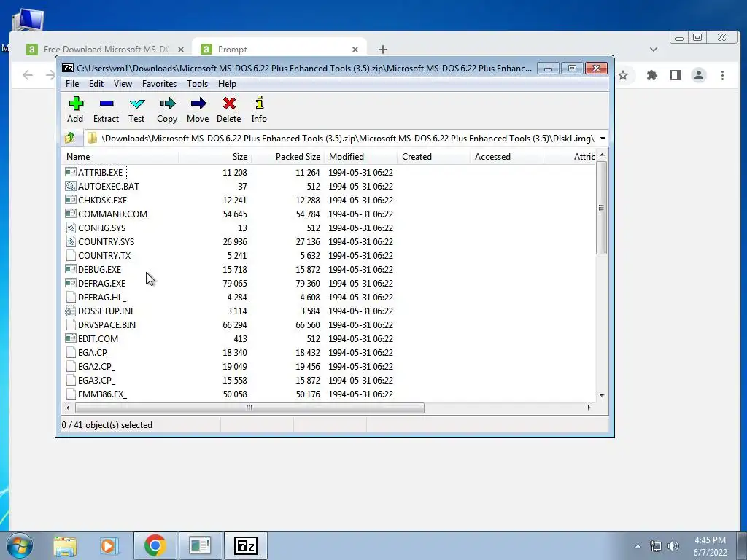Select the DRVSPACE.BIN file icon
Image resolution: width=747 pixels, height=560 pixels.
[x=71, y=324]
